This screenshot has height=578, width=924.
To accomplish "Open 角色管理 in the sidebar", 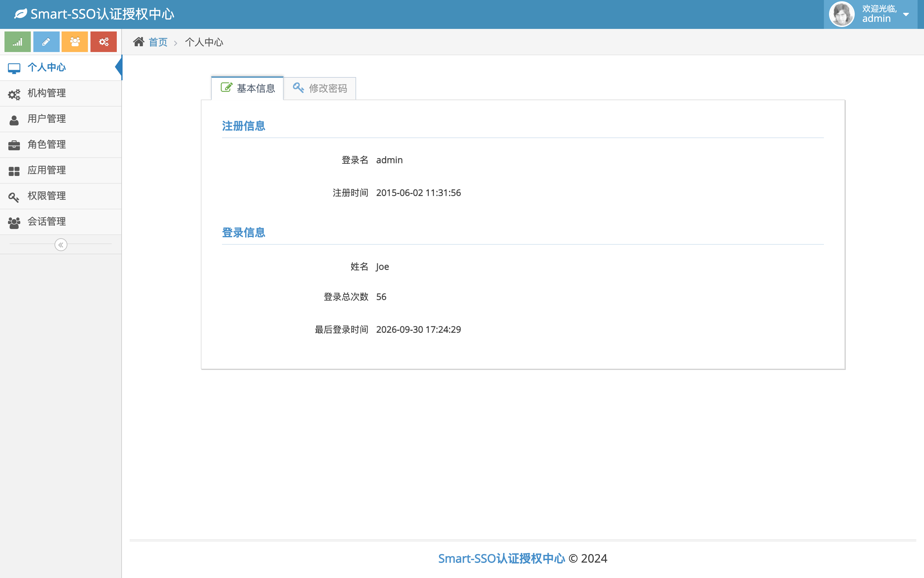I will (x=61, y=144).
